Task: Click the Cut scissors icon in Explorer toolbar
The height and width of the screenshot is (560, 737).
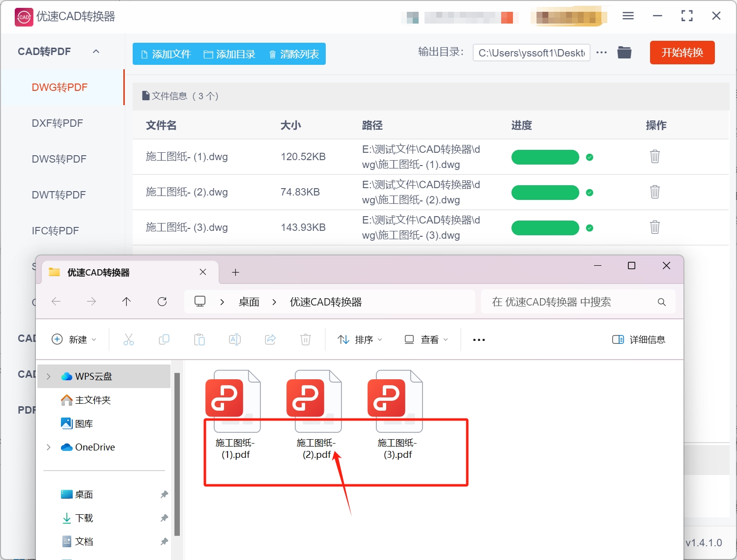Action: click(129, 339)
